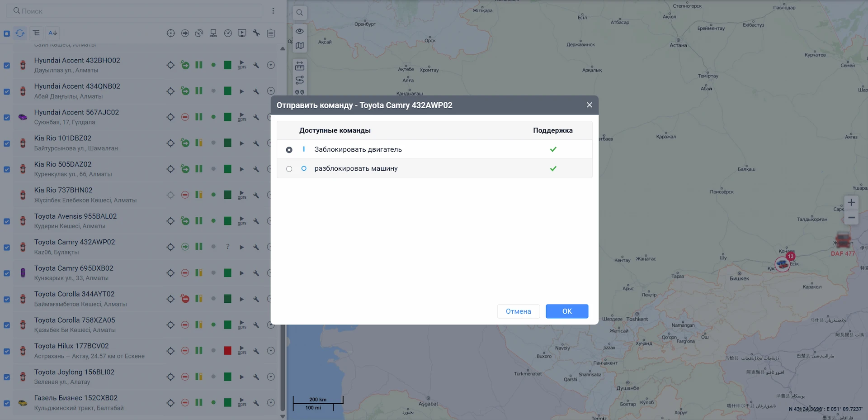Screen dimensions: 868x420
Task: Click the grouping list icon in the toolbar
Action: (x=37, y=33)
